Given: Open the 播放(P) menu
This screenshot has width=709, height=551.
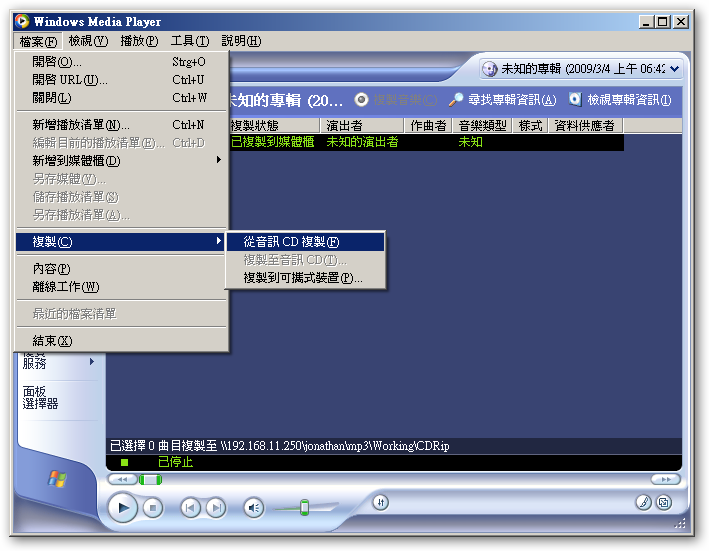Looking at the screenshot, I should click(x=139, y=41).
